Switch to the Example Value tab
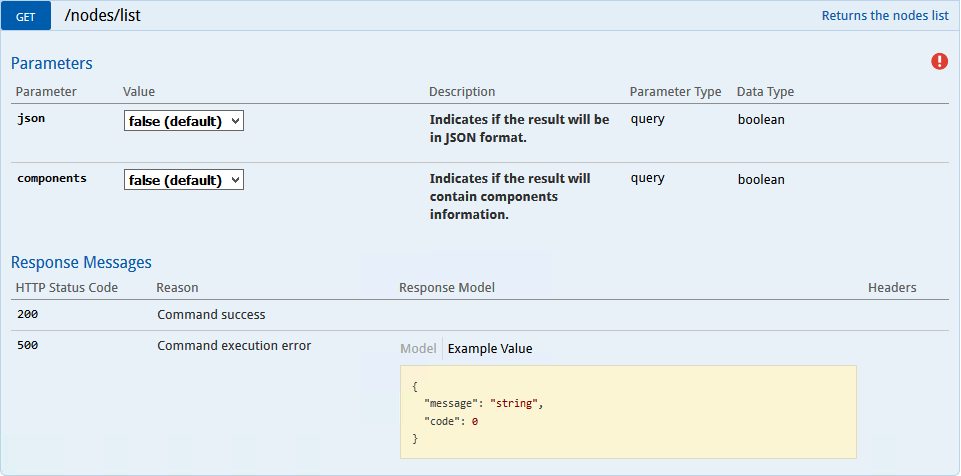 pos(490,349)
